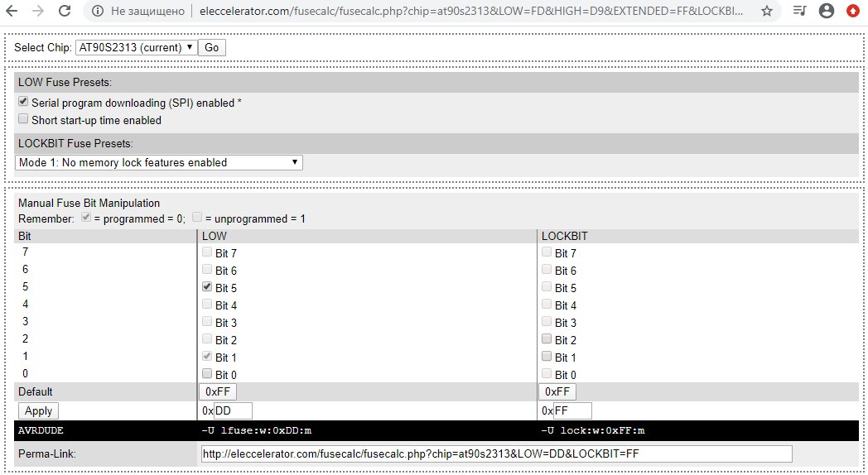Toggle LOCKBIT Bit 6 checkbox
The width and height of the screenshot is (868, 475).
tap(547, 269)
